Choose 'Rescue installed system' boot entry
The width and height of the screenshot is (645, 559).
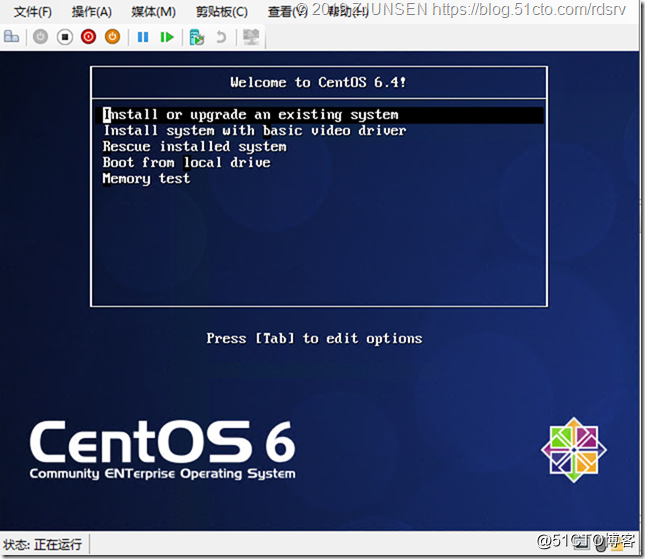(x=195, y=147)
